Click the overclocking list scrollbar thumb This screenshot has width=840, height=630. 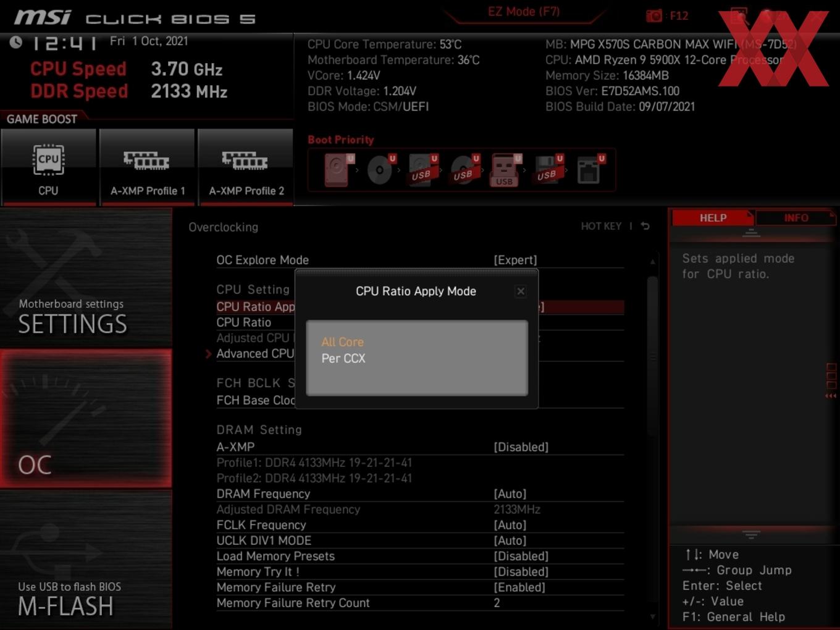click(653, 355)
